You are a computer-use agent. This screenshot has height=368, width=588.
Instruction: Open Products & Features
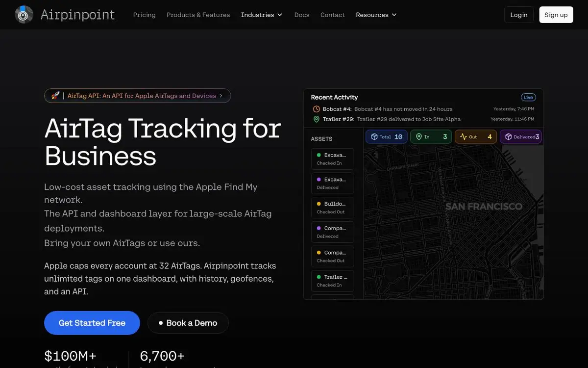[198, 15]
